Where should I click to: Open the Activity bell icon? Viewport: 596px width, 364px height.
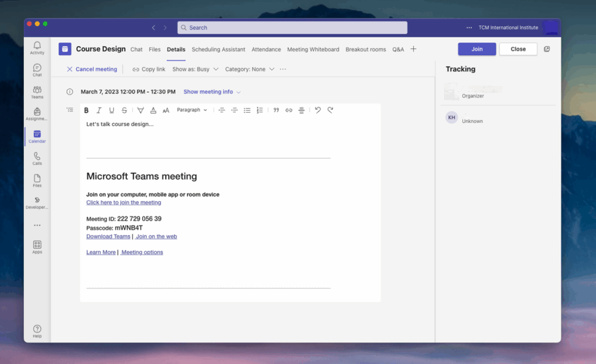point(37,48)
